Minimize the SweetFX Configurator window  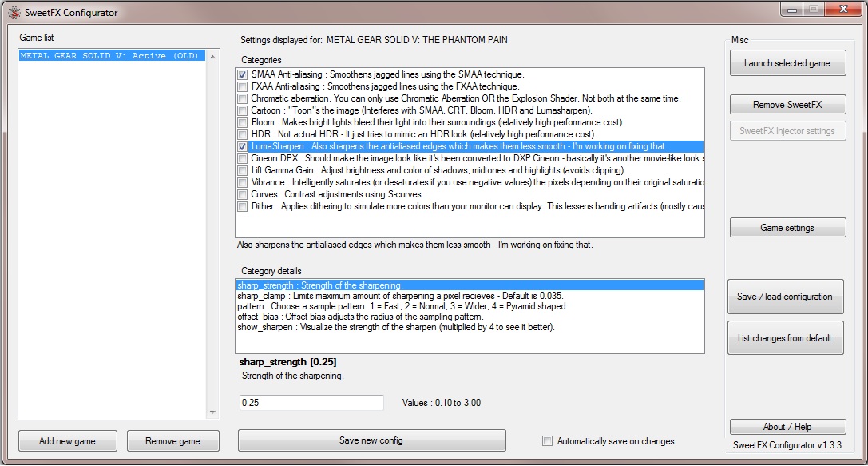(793, 10)
